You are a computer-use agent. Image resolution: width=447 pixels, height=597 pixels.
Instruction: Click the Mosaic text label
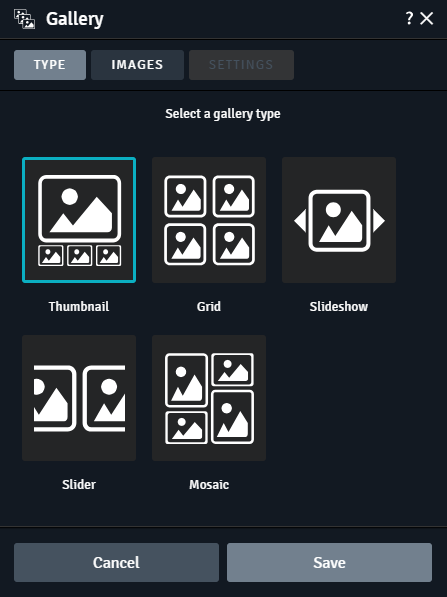[x=209, y=485]
